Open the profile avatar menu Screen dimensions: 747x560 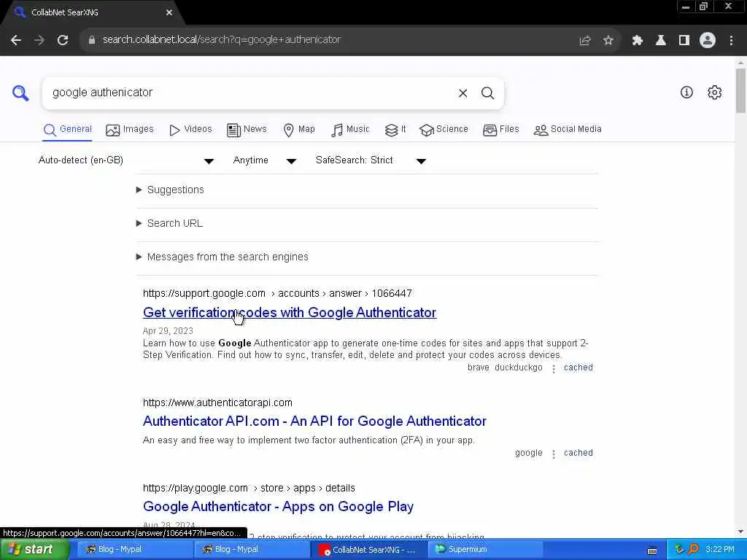[x=708, y=41]
